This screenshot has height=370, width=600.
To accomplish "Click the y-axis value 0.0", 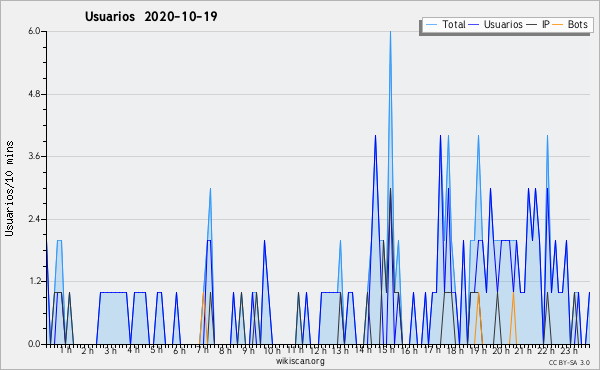I will [34, 344].
